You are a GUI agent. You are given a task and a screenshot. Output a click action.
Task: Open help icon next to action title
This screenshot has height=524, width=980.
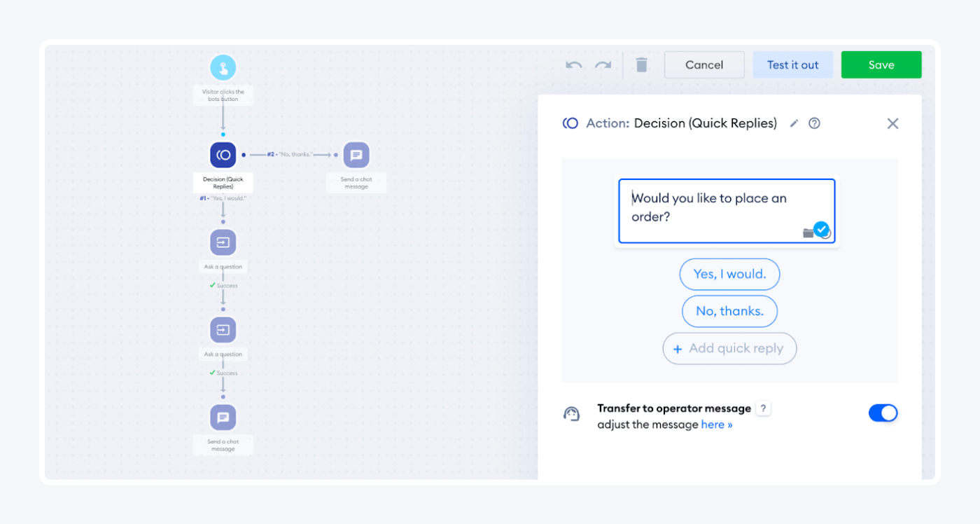[x=814, y=123]
